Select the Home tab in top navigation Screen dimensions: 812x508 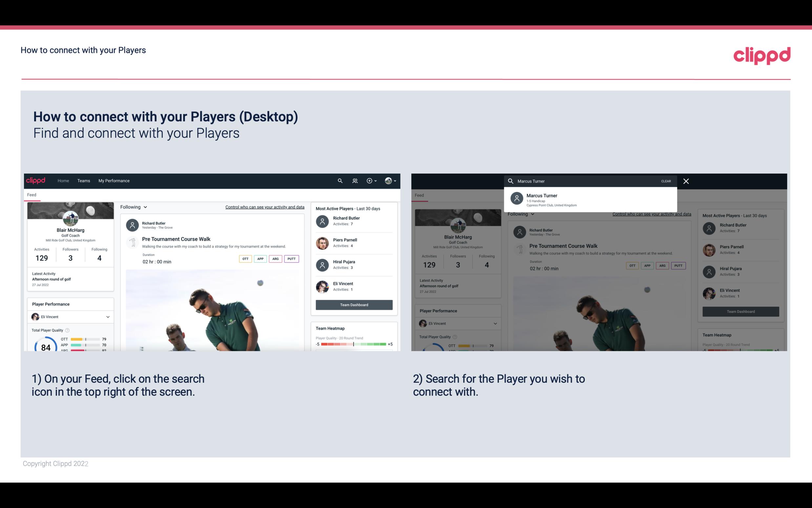[x=63, y=181]
